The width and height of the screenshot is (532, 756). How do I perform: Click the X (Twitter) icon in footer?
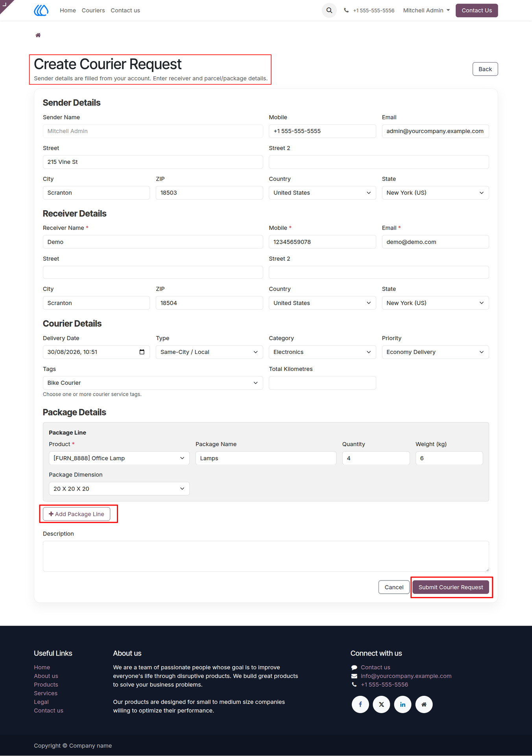coord(382,704)
